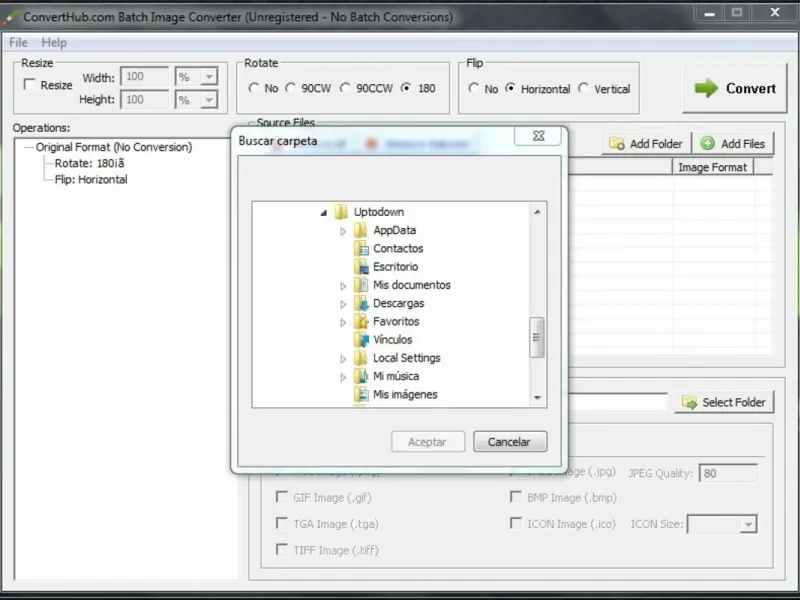Click the Mis imágenes folder icon
800x600 pixels.
point(361,394)
